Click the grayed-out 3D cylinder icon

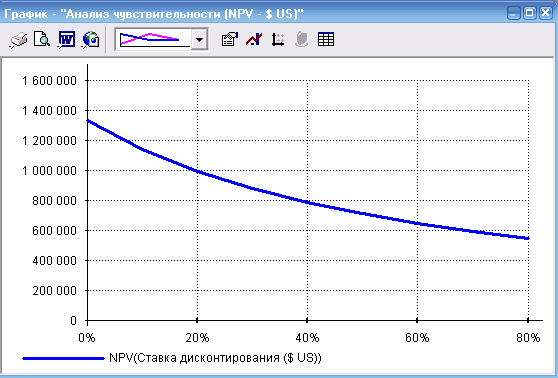[301, 39]
